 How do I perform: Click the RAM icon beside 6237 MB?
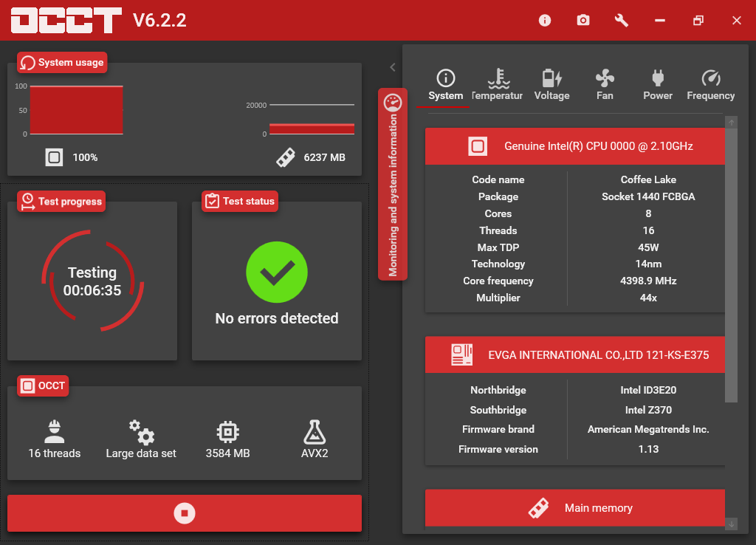[286, 157]
